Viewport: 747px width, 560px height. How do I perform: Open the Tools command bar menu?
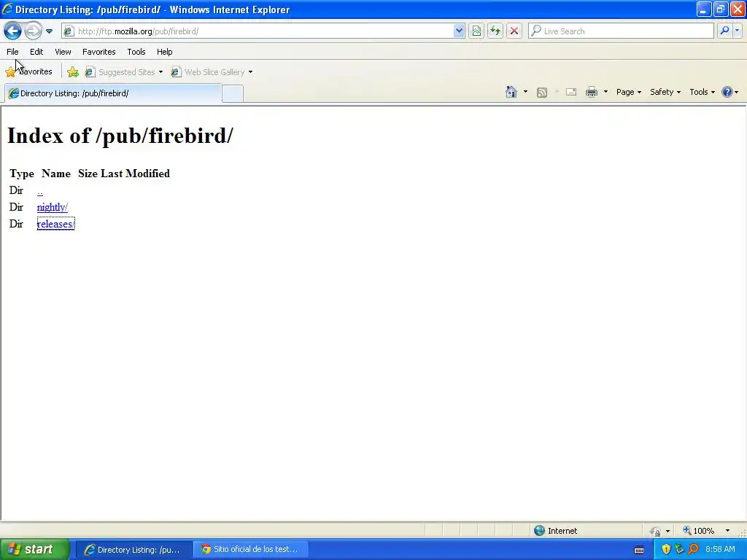point(702,92)
